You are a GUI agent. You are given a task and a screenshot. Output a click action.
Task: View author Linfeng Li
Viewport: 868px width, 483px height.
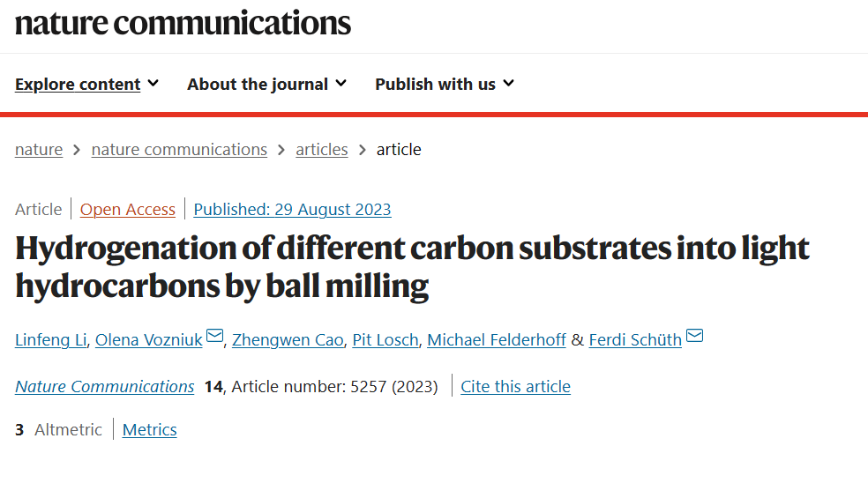click(51, 339)
